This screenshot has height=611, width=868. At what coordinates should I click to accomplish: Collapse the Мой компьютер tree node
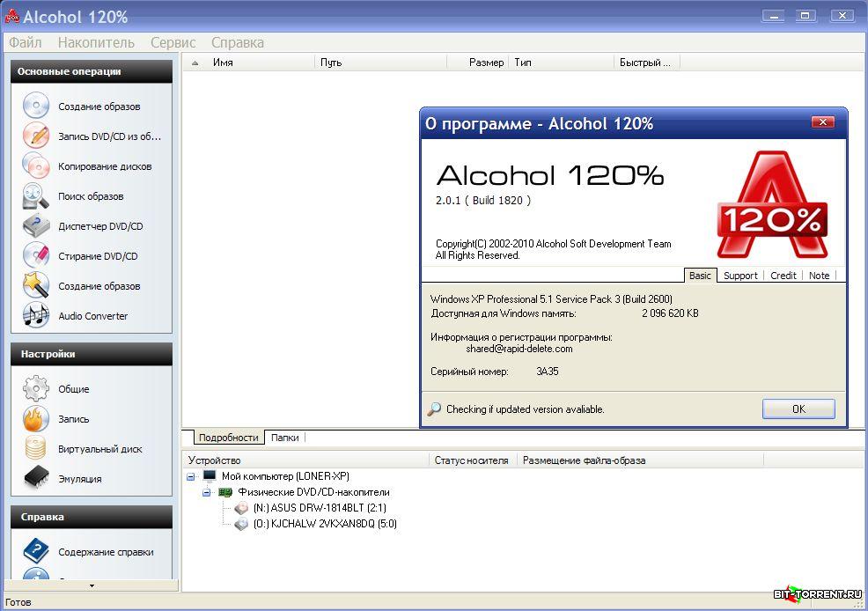[192, 476]
